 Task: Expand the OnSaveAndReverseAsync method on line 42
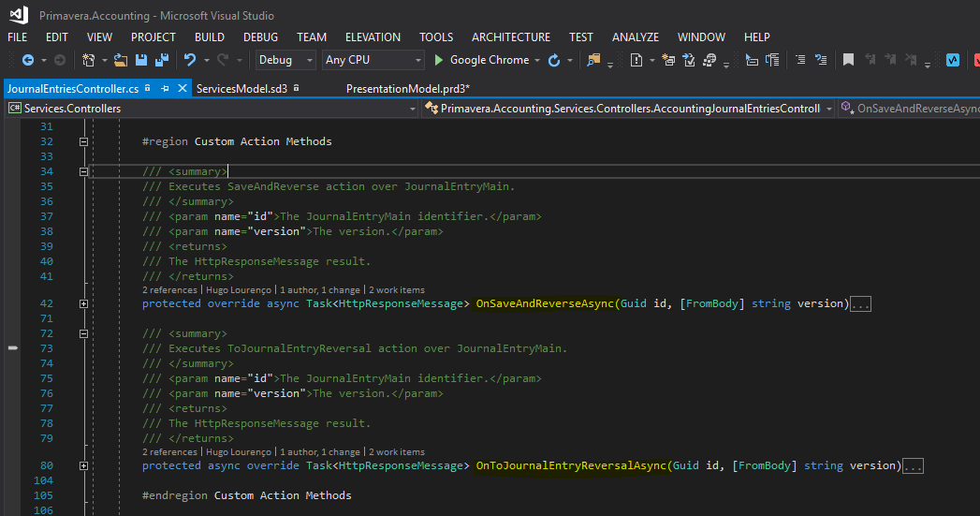(x=83, y=304)
